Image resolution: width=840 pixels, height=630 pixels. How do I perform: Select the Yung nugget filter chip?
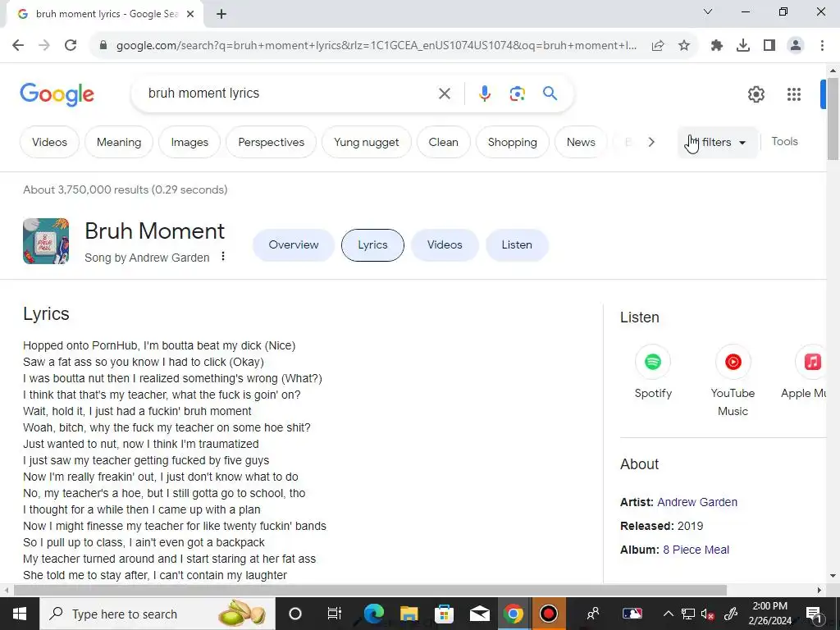[367, 143]
